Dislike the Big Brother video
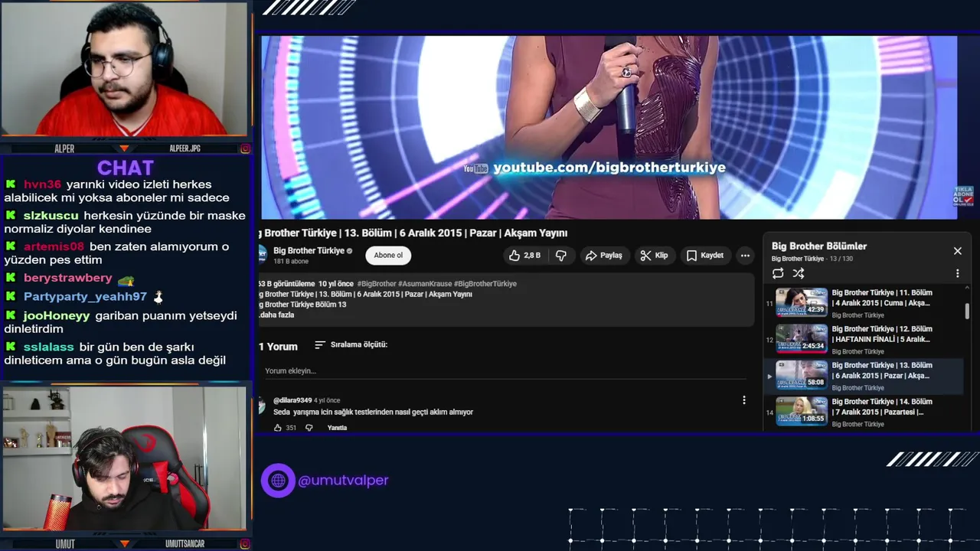Viewport: 980px width, 551px height. pyautogui.click(x=561, y=256)
